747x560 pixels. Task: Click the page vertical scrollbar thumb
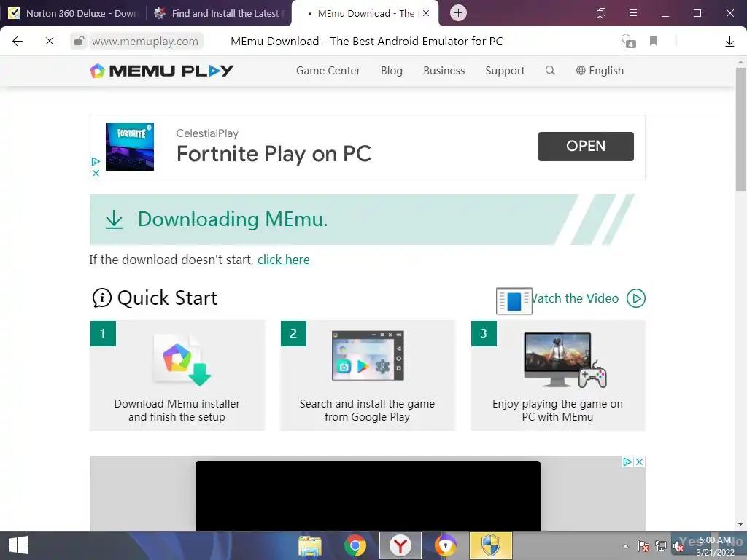coord(741,128)
